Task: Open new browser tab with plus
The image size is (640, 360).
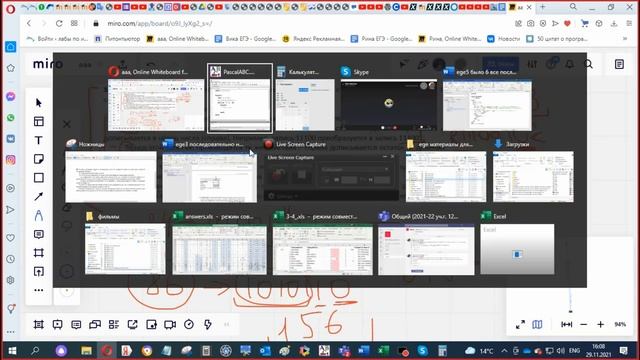Action: 542,7
